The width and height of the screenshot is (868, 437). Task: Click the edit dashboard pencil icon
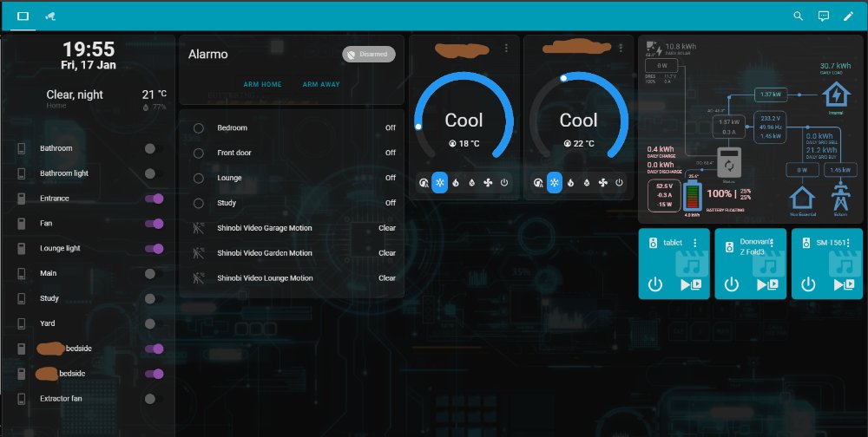pos(849,16)
